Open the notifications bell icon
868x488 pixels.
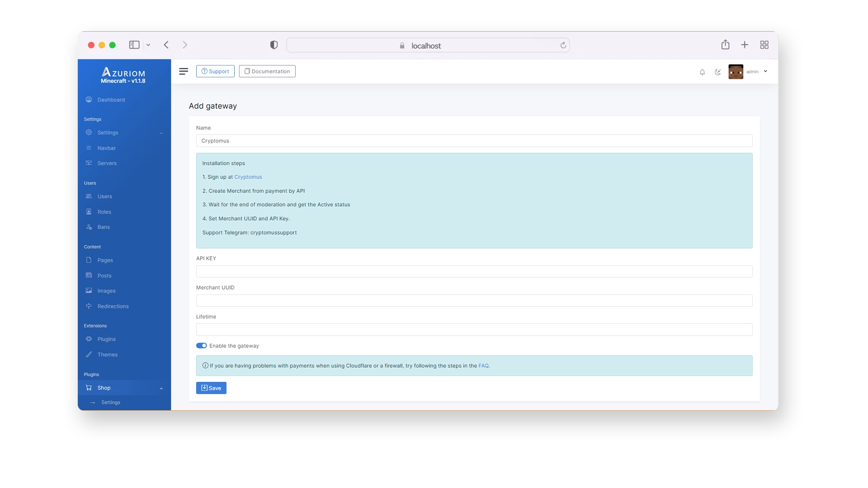coord(702,72)
